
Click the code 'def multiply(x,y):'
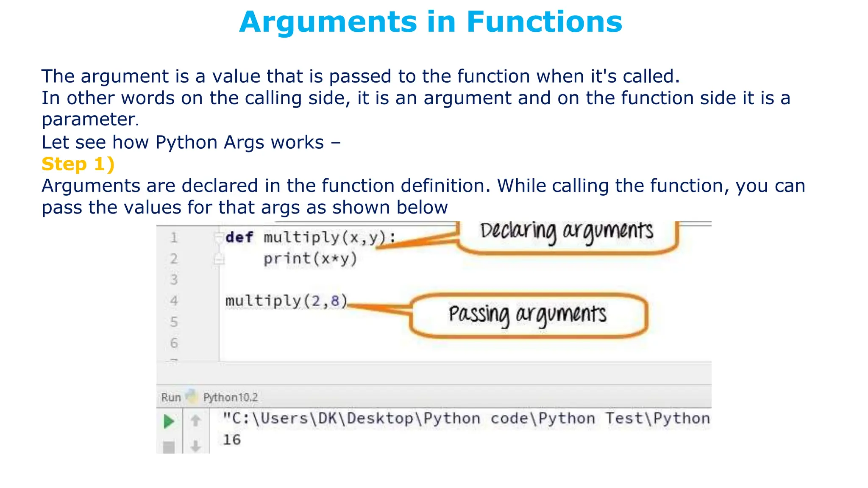tap(311, 238)
